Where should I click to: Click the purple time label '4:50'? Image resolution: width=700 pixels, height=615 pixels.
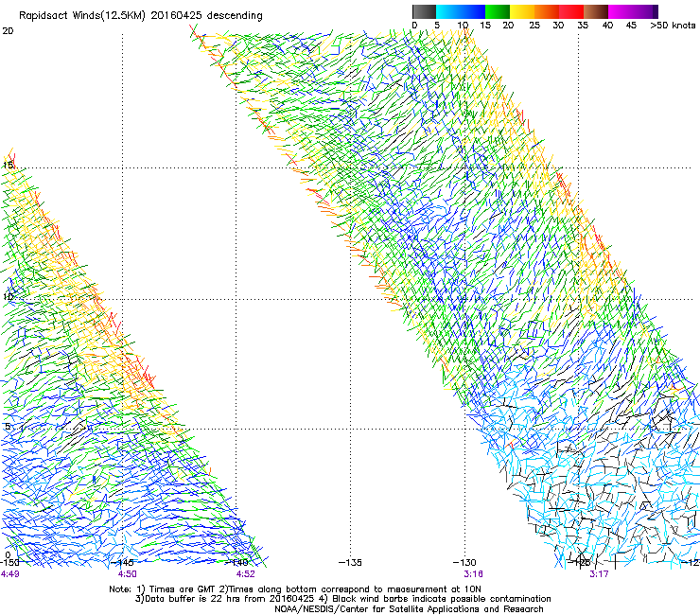(128, 574)
